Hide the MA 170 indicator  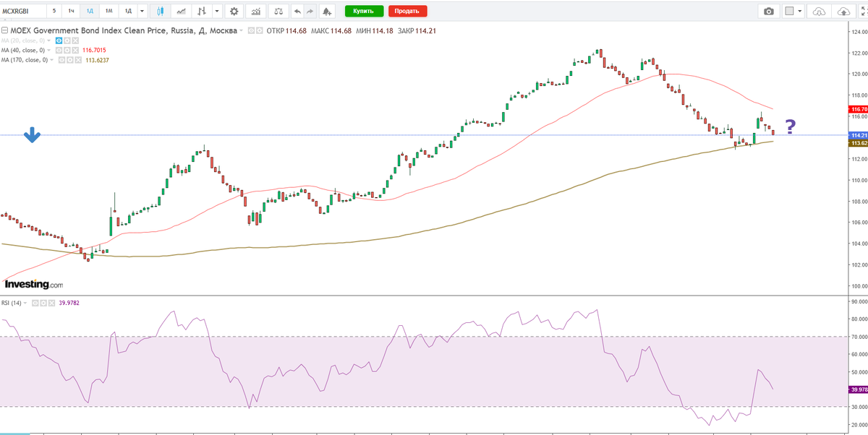61,60
